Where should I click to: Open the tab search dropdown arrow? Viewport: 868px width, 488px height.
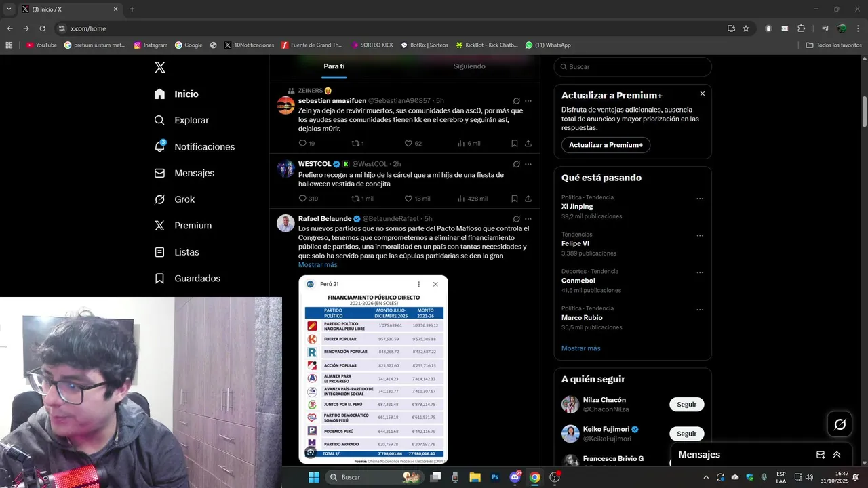click(x=9, y=9)
